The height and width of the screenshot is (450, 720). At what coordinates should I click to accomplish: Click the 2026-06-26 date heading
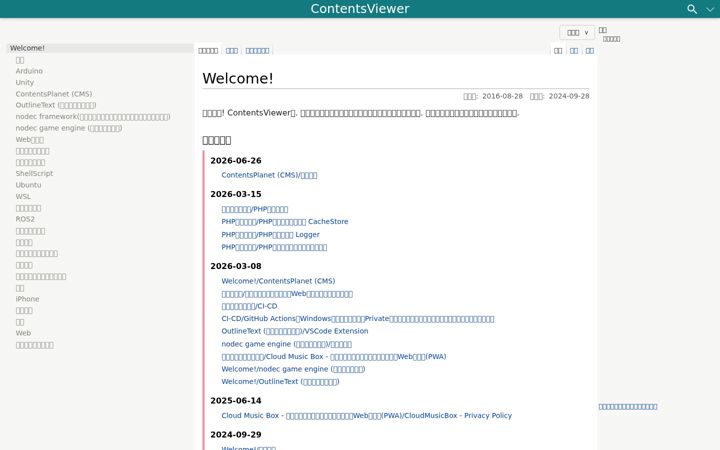click(236, 161)
